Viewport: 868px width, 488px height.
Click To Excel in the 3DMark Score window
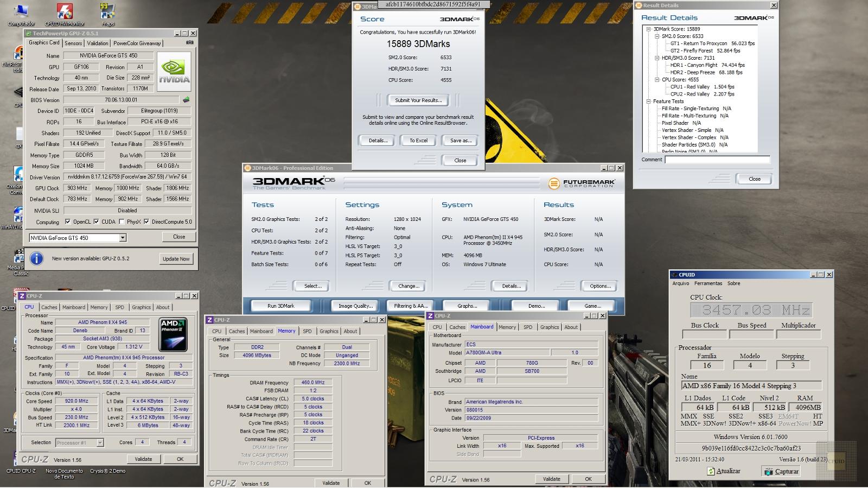(x=418, y=141)
